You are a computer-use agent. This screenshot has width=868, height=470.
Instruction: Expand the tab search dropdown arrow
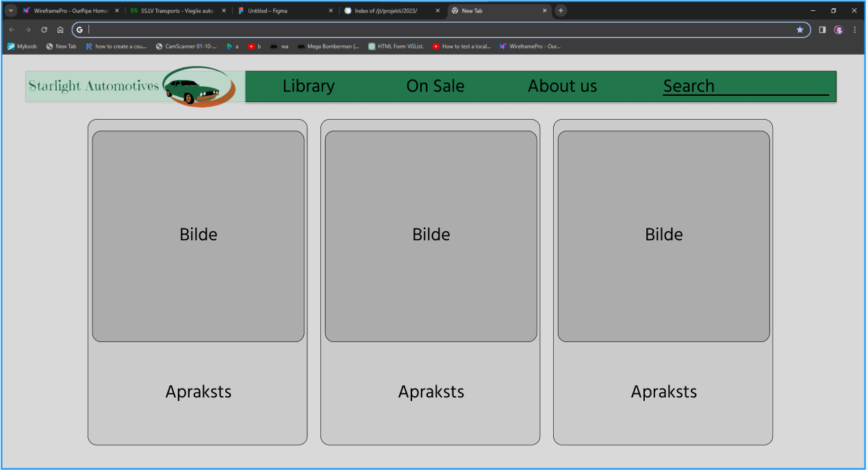click(x=11, y=11)
